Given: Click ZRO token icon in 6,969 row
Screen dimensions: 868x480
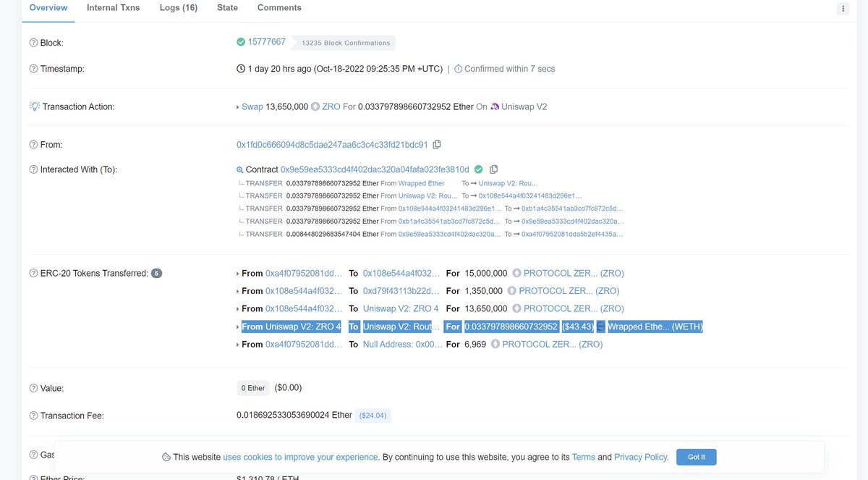Looking at the screenshot, I should [x=495, y=345].
